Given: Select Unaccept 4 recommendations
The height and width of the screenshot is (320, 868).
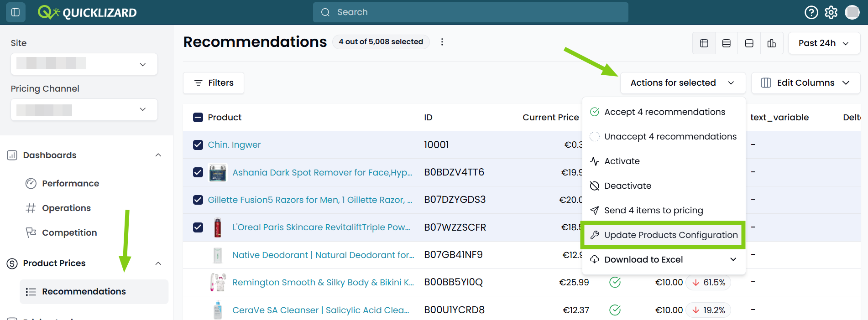Looking at the screenshot, I should pos(664,137).
